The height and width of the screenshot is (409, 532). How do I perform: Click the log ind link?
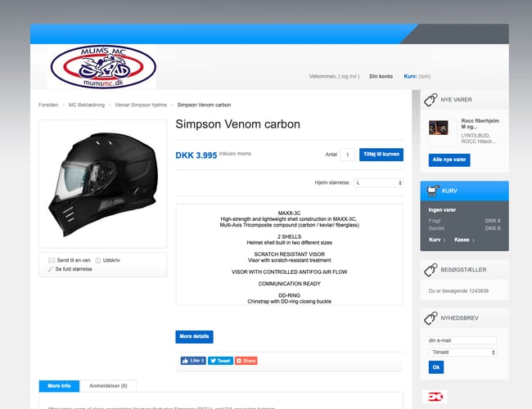[349, 77]
